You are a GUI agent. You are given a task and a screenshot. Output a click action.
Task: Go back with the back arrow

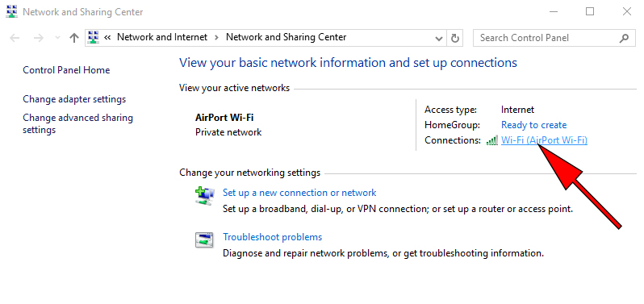point(15,38)
